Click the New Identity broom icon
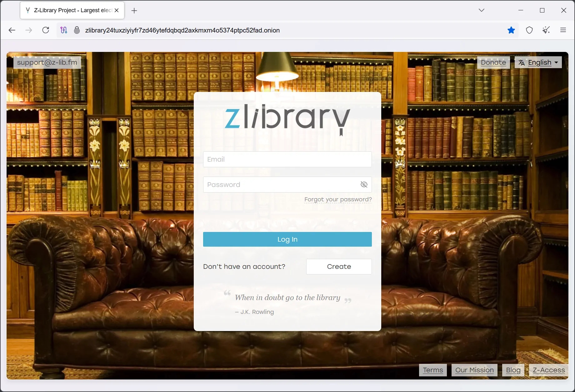Screen dimensions: 575x392 546,30
